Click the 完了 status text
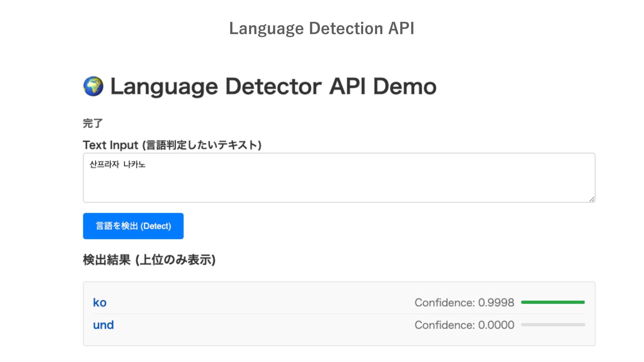This screenshot has height=362, width=644. (93, 123)
